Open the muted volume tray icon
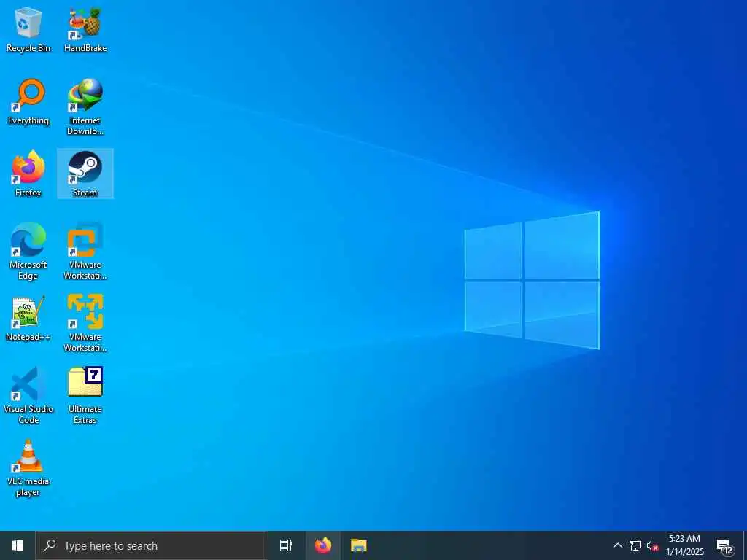Image resolution: width=747 pixels, height=560 pixels. (x=652, y=545)
